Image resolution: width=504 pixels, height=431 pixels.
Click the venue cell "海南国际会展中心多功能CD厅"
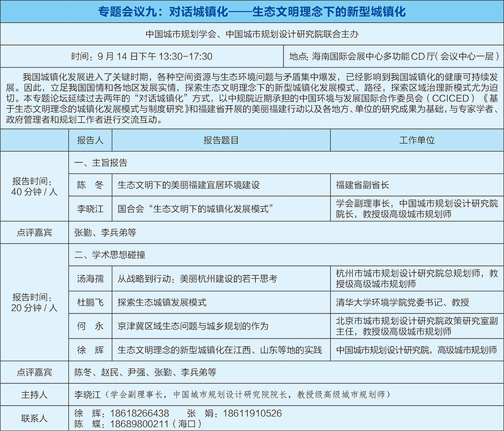coord(394,56)
